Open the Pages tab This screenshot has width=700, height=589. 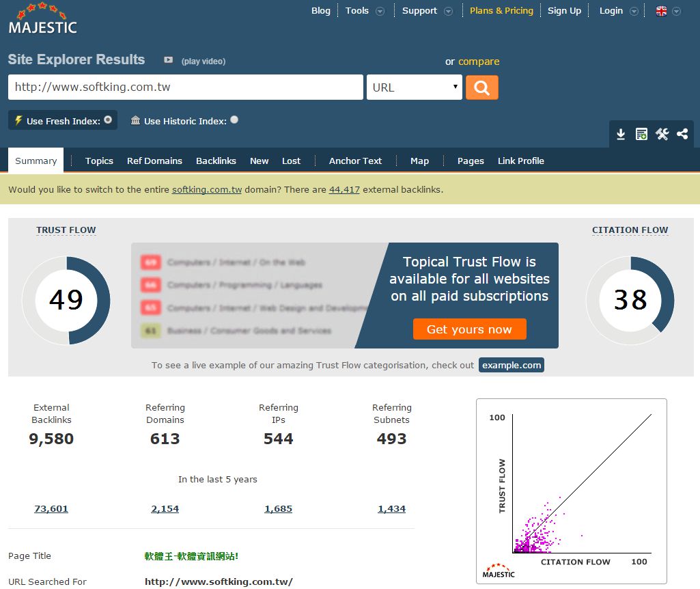click(471, 161)
